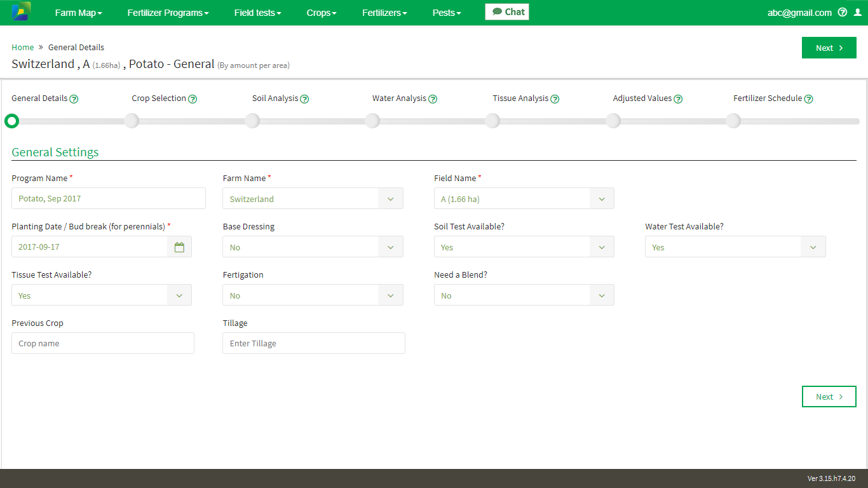The height and width of the screenshot is (488, 868).
Task: Jump to Tissue Analysis step marker
Action: click(492, 121)
